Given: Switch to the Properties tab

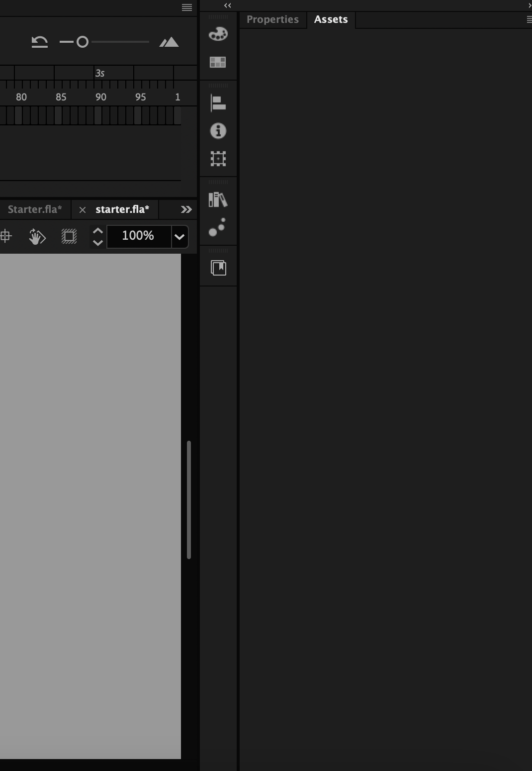Looking at the screenshot, I should coord(272,19).
